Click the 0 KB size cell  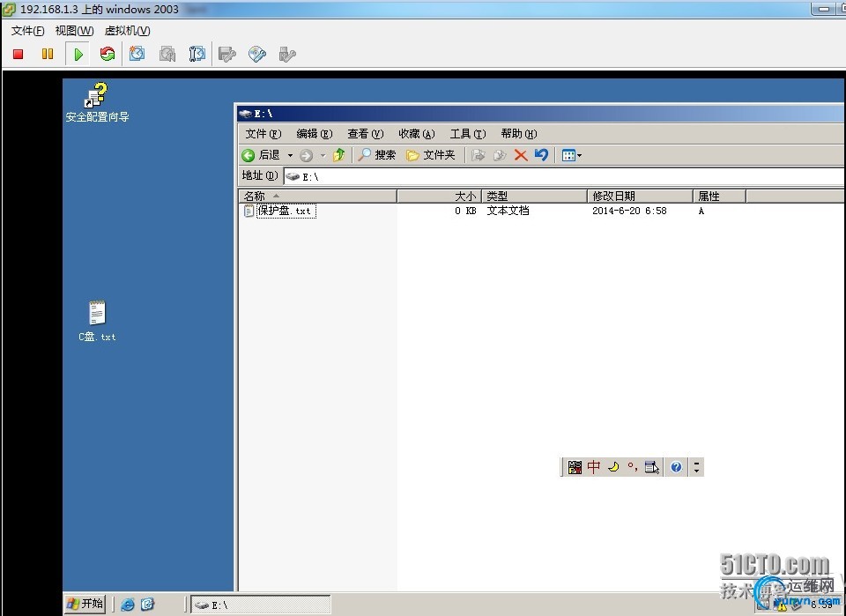(465, 211)
